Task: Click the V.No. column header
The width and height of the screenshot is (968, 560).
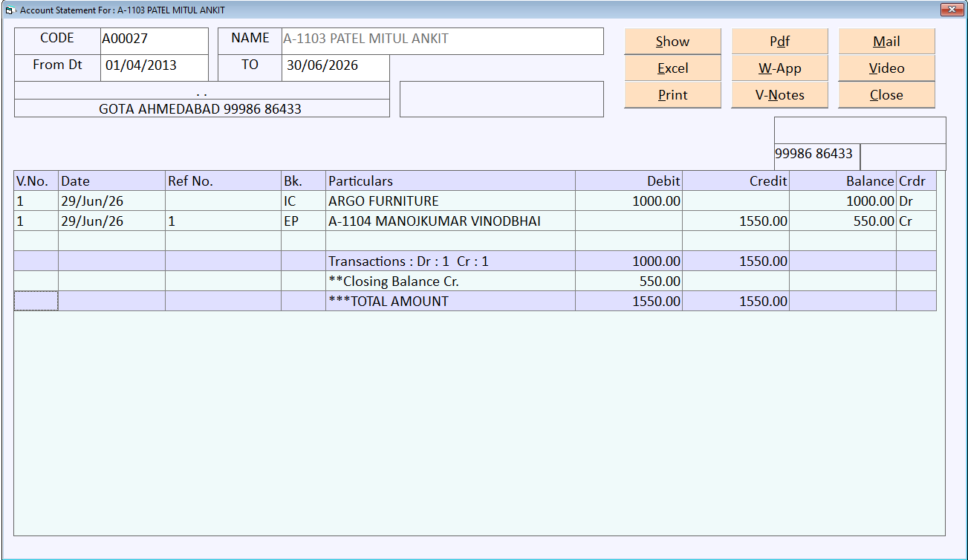Action: [36, 181]
